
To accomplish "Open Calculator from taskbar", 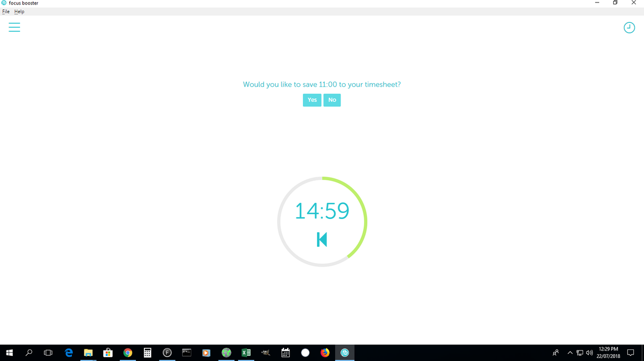I will 147,353.
